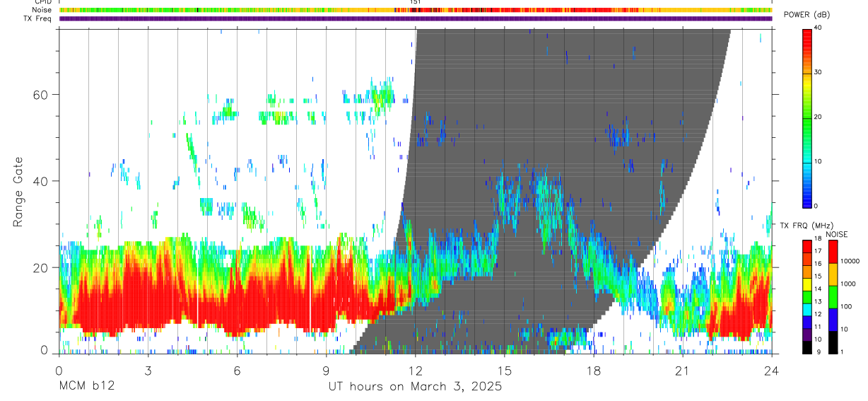Click the MCM b12 radar label
This screenshot has width=868, height=401.
(x=86, y=386)
